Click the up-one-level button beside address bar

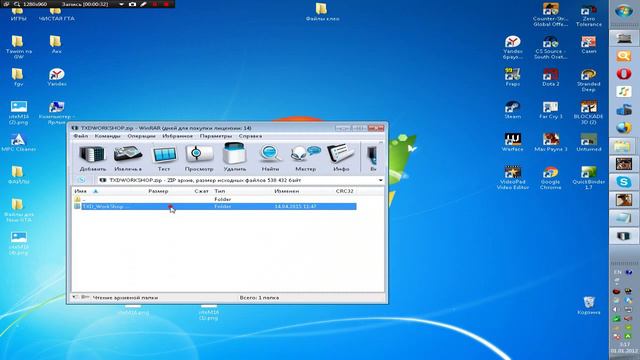click(x=82, y=180)
